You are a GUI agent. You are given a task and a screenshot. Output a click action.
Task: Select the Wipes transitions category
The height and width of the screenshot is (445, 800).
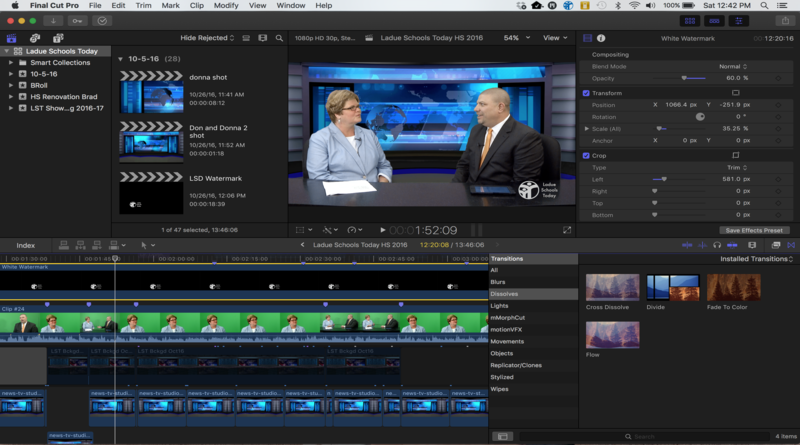(x=533, y=389)
